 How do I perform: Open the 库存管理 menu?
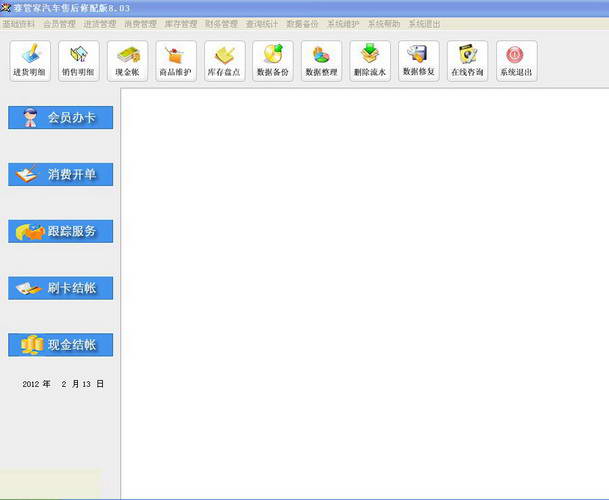point(181,24)
